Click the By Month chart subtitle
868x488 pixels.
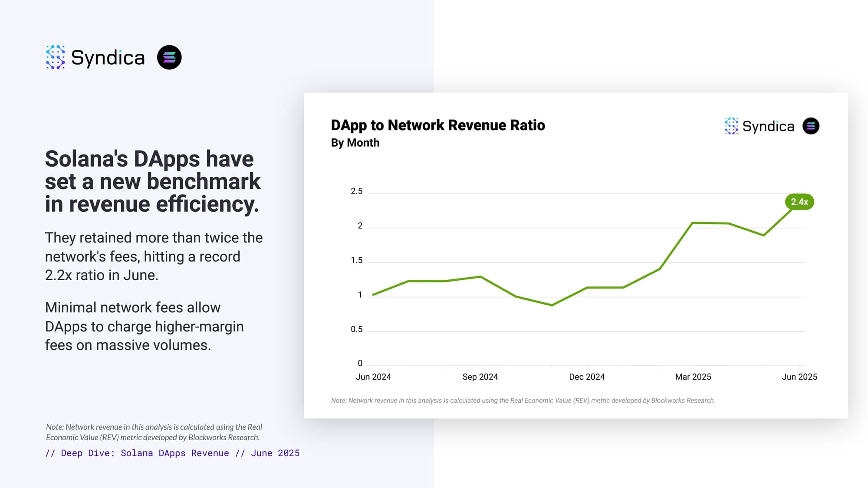click(355, 143)
